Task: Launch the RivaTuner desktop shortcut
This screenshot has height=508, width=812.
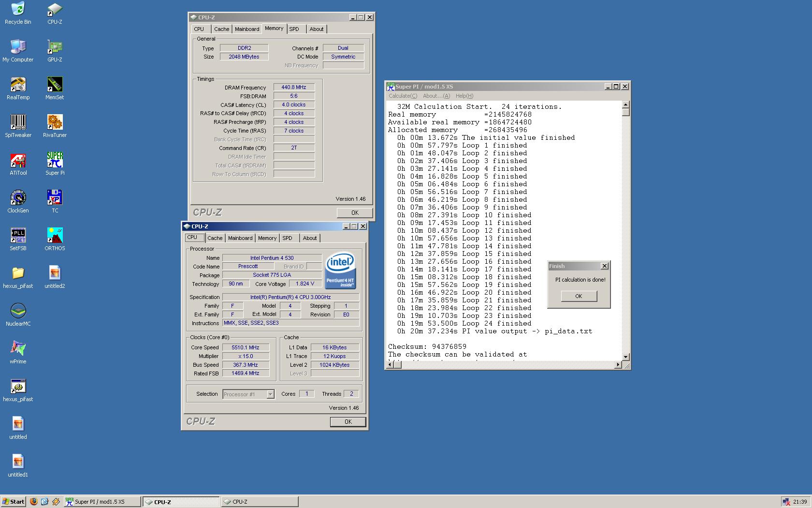Action: [x=55, y=126]
